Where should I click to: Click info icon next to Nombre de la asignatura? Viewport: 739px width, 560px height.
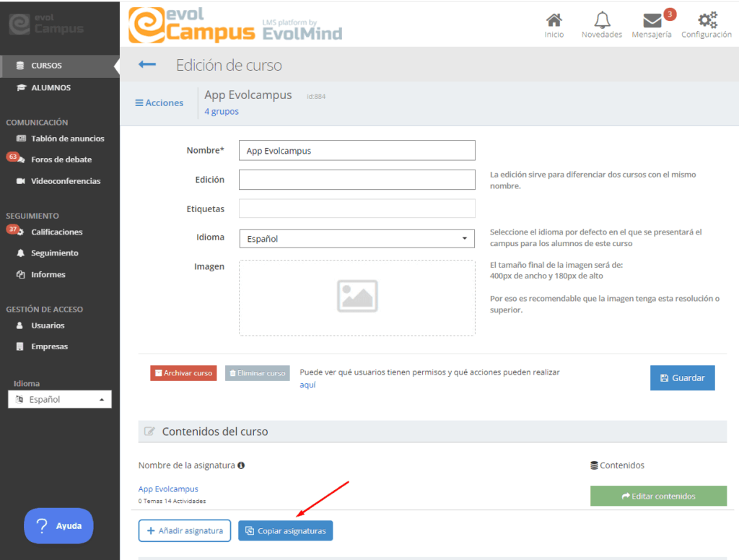click(241, 465)
